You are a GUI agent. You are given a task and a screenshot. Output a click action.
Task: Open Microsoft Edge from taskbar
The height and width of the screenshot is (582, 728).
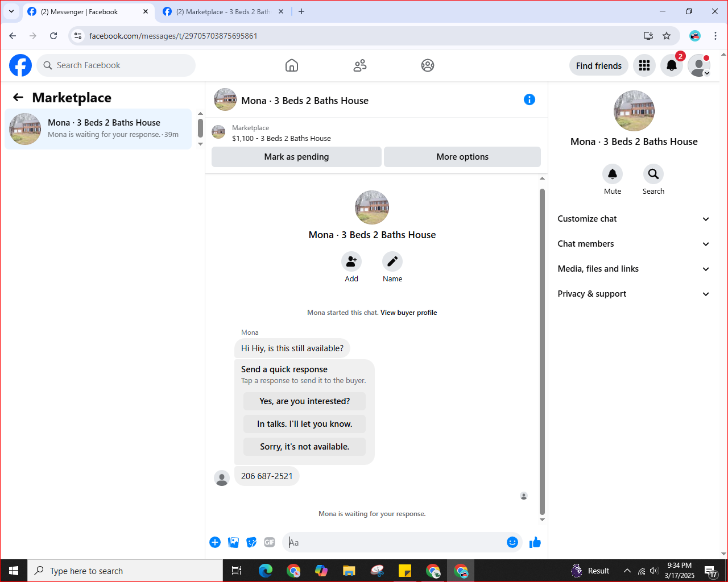266,571
